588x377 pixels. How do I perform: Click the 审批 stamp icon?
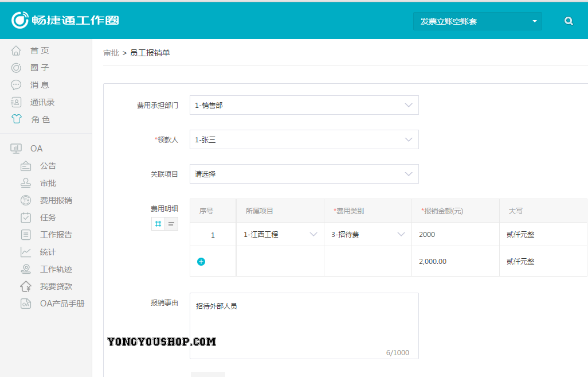[x=25, y=183]
